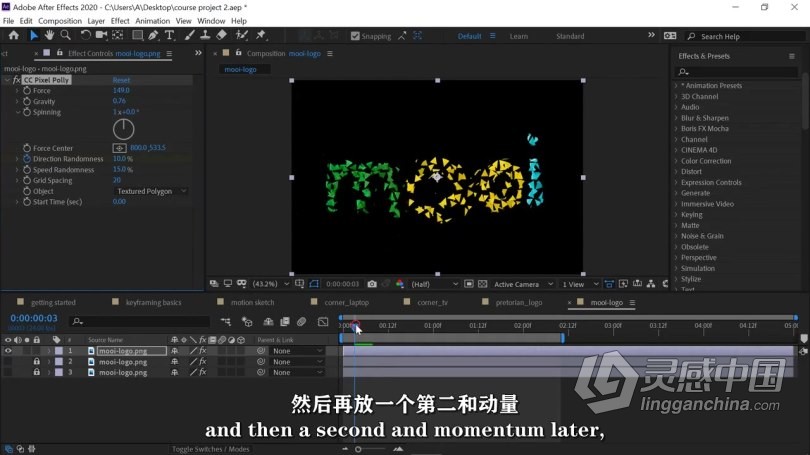Open the 1 View layout dropdown
Image resolution: width=810 pixels, height=455 pixels.
[x=580, y=284]
